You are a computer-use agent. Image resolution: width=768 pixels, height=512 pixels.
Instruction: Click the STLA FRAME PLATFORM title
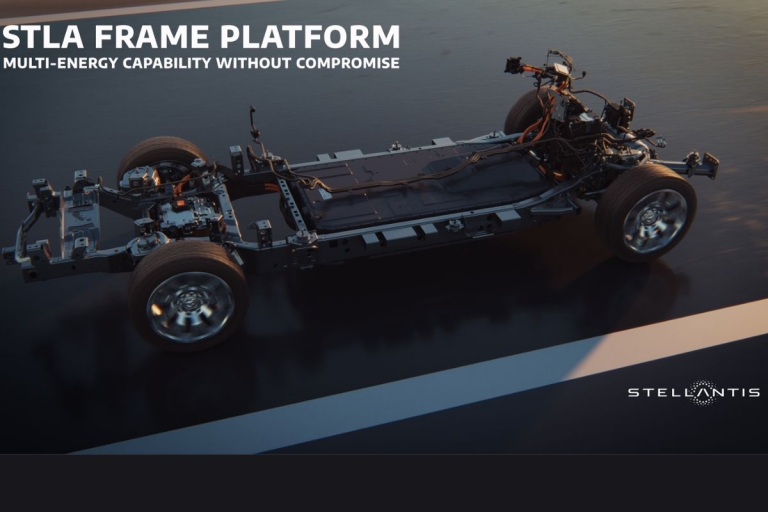(200, 37)
